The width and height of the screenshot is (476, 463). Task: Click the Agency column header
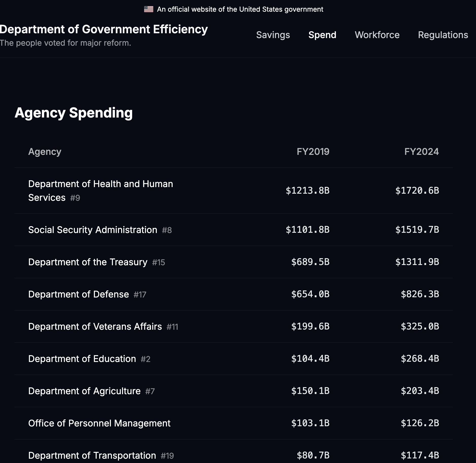pos(45,152)
